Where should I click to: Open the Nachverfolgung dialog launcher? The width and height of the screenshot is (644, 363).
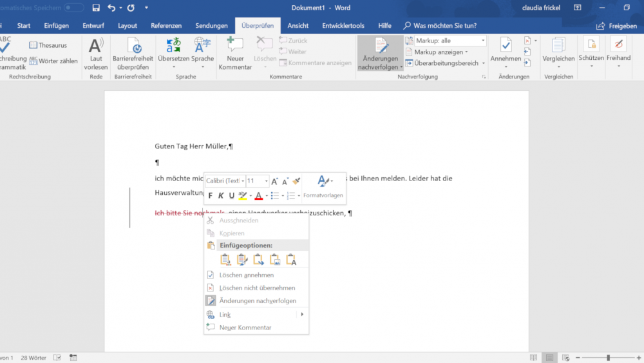click(484, 77)
